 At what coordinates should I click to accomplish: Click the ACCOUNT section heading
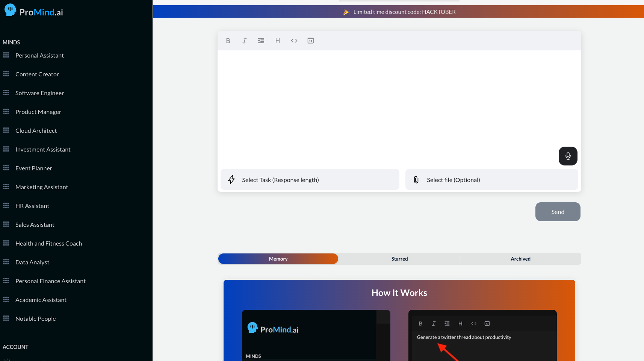[15, 347]
